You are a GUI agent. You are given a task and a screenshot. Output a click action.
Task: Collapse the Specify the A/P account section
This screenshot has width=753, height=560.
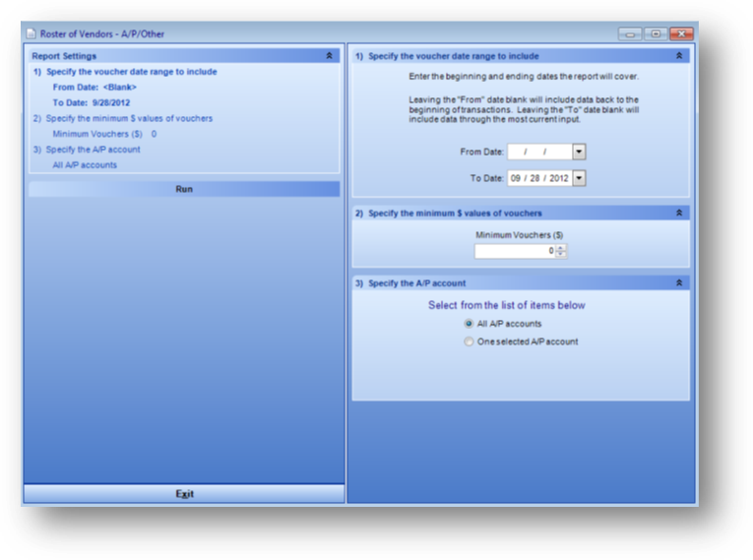click(679, 282)
